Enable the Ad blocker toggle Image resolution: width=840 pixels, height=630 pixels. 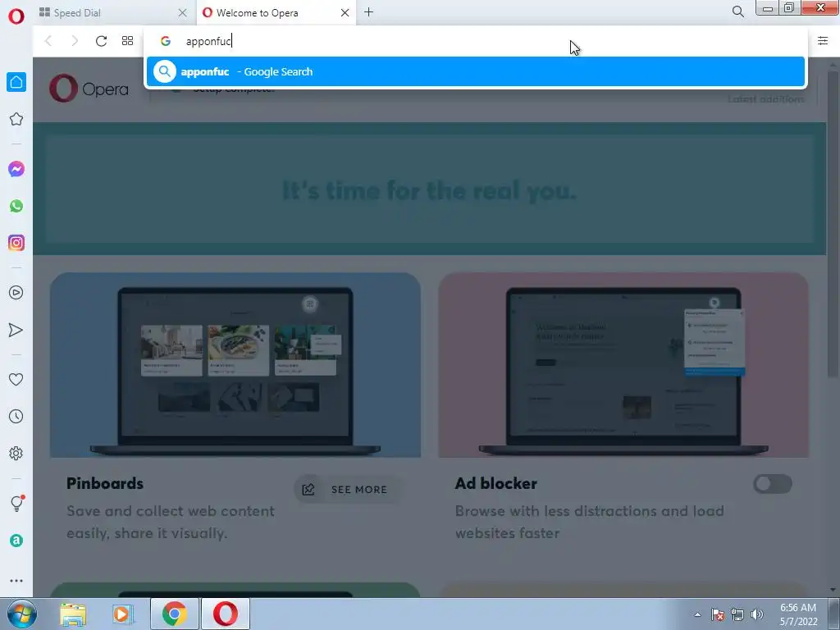click(773, 484)
